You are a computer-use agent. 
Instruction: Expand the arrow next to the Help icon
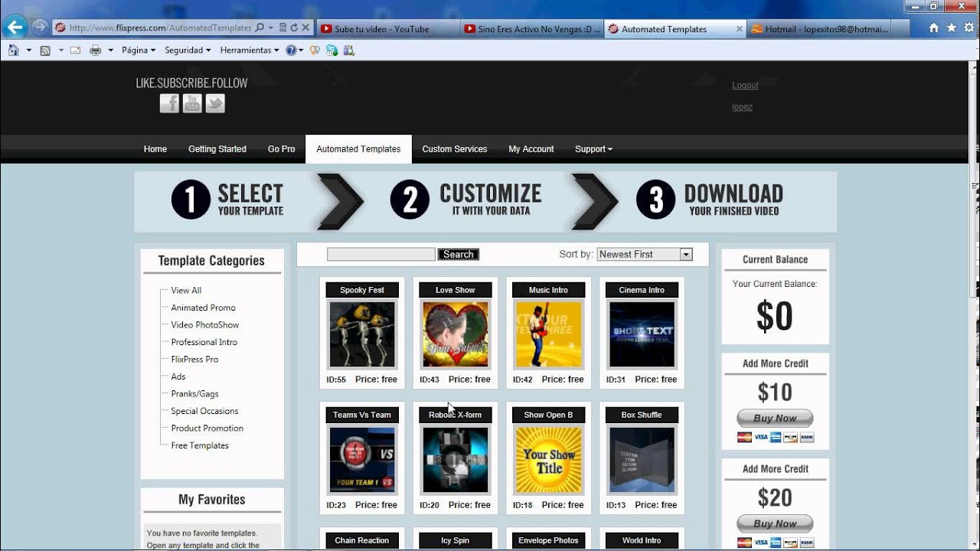[300, 51]
